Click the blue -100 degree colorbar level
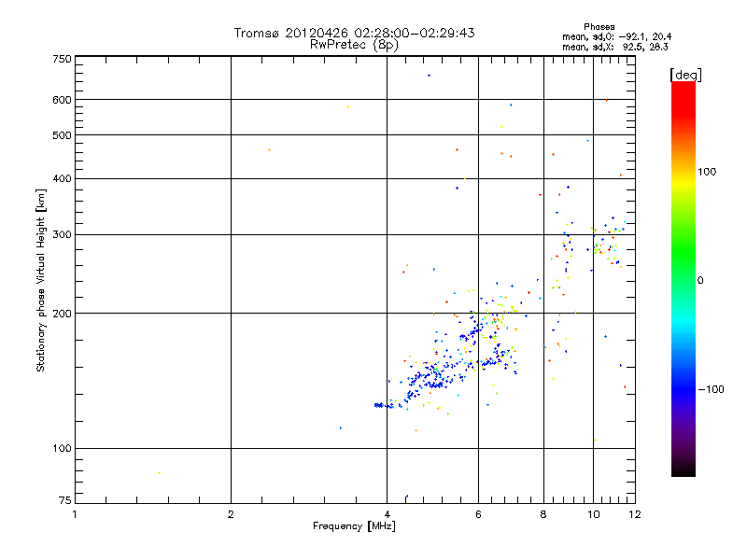Screen dimensions: 747x560 click(x=684, y=389)
